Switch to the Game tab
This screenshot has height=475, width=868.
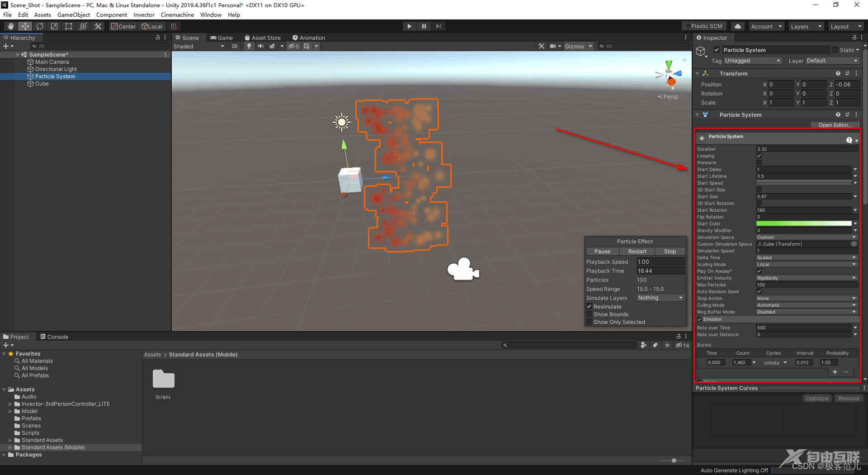pyautogui.click(x=222, y=38)
